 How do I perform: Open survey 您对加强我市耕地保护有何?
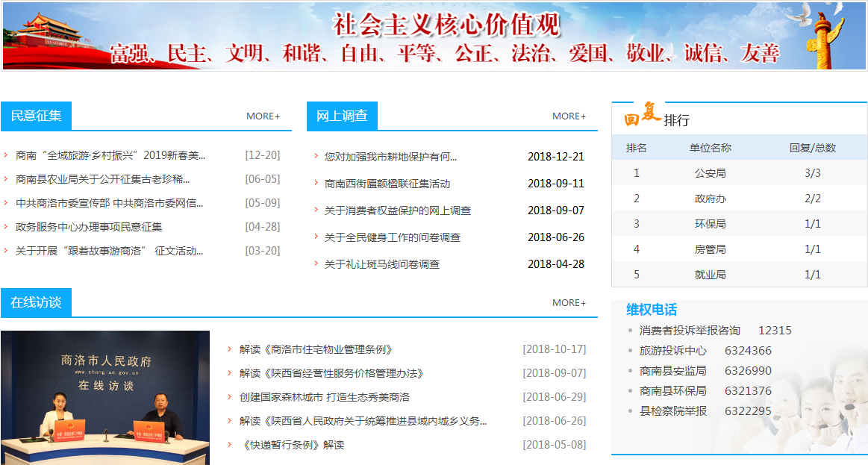[x=391, y=157]
